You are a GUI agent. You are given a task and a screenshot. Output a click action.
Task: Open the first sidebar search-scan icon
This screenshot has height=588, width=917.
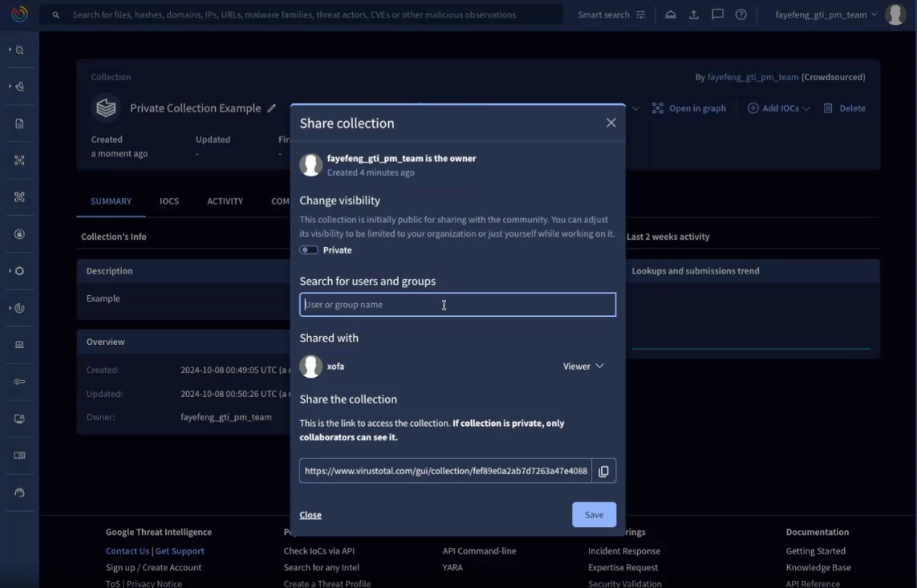pyautogui.click(x=20, y=51)
